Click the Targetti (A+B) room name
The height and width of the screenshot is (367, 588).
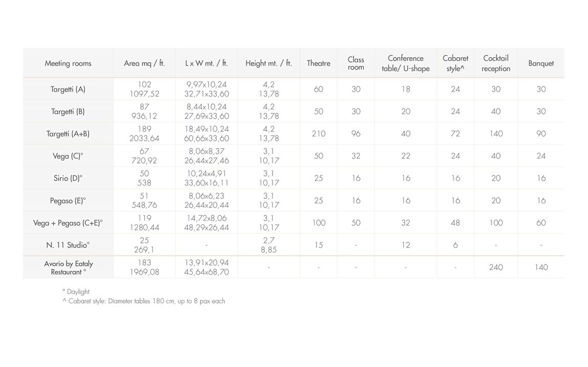(x=68, y=134)
